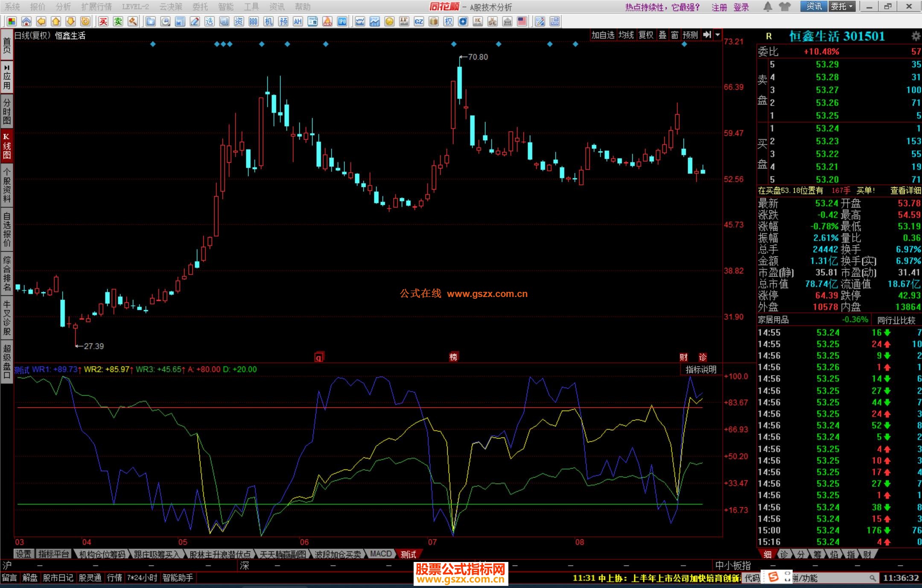Click the green 卖 (sell) toolbar icon
The width and height of the screenshot is (922, 588).
(118, 21)
